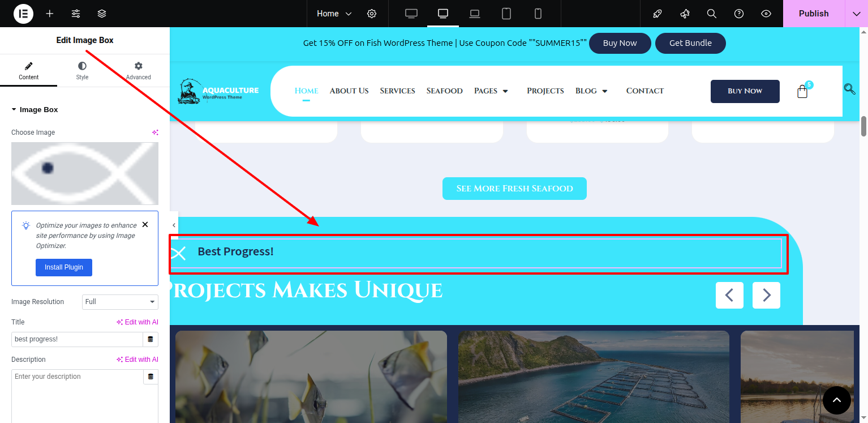Collapse the editor side panel

point(174,225)
